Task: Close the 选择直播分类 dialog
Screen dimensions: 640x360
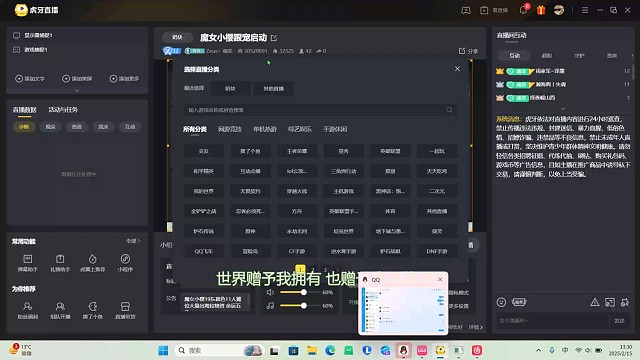Action: click(x=457, y=69)
